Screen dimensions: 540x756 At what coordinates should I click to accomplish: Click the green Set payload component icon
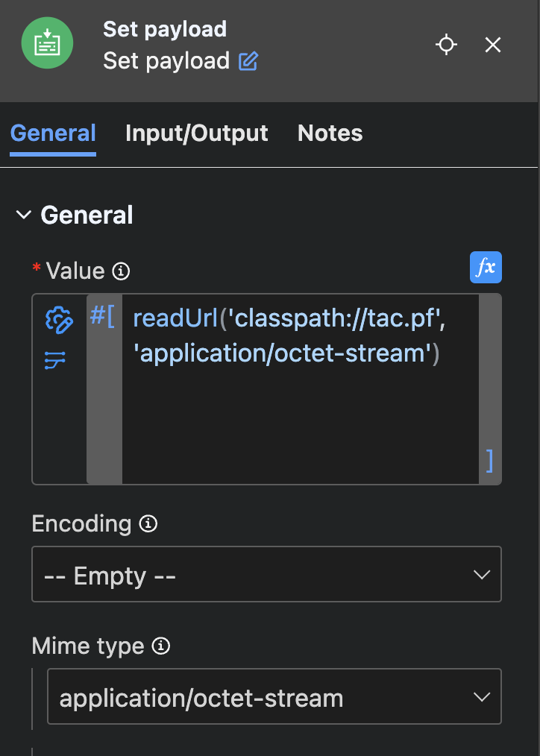pos(47,43)
